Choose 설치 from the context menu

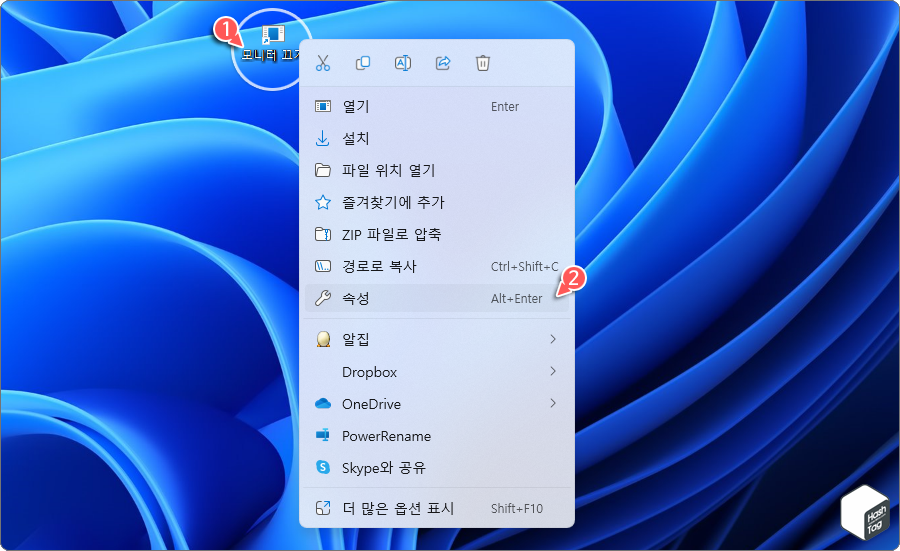pyautogui.click(x=437, y=138)
